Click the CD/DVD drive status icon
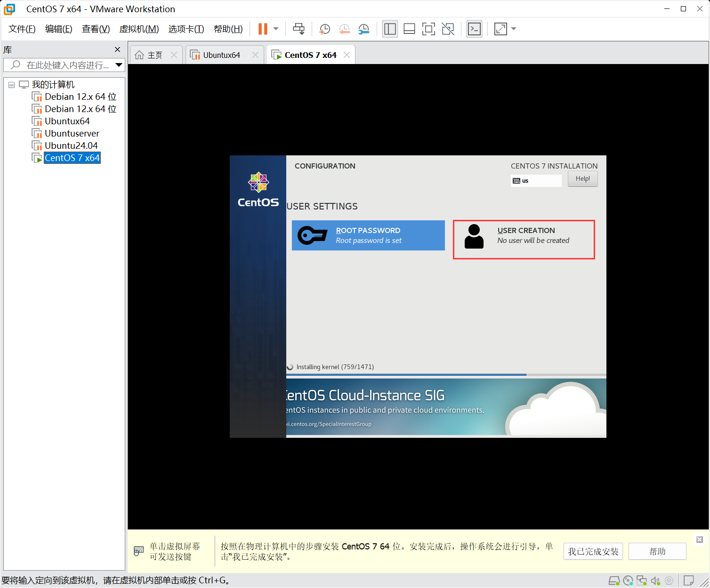 628,580
